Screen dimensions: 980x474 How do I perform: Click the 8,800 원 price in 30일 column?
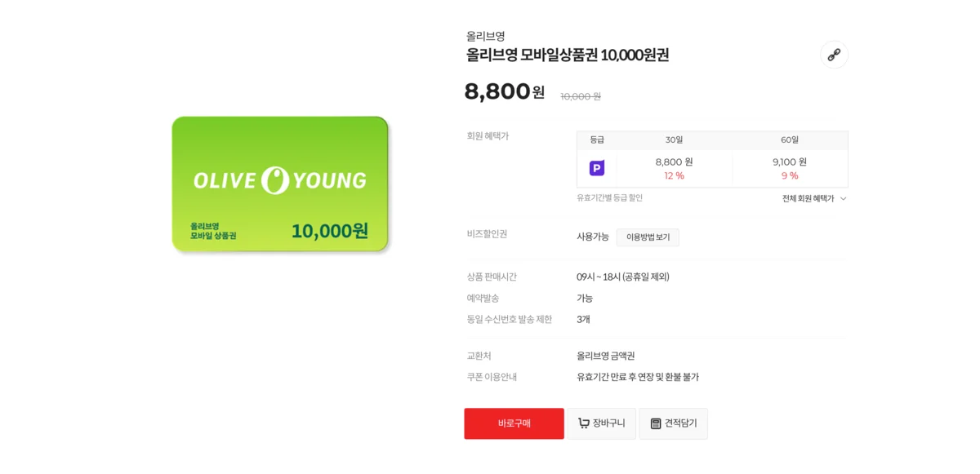(675, 162)
